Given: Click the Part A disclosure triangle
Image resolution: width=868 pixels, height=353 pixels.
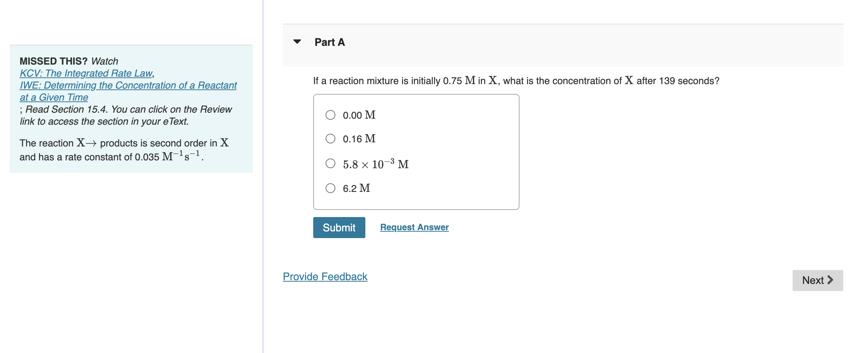Looking at the screenshot, I should [297, 42].
